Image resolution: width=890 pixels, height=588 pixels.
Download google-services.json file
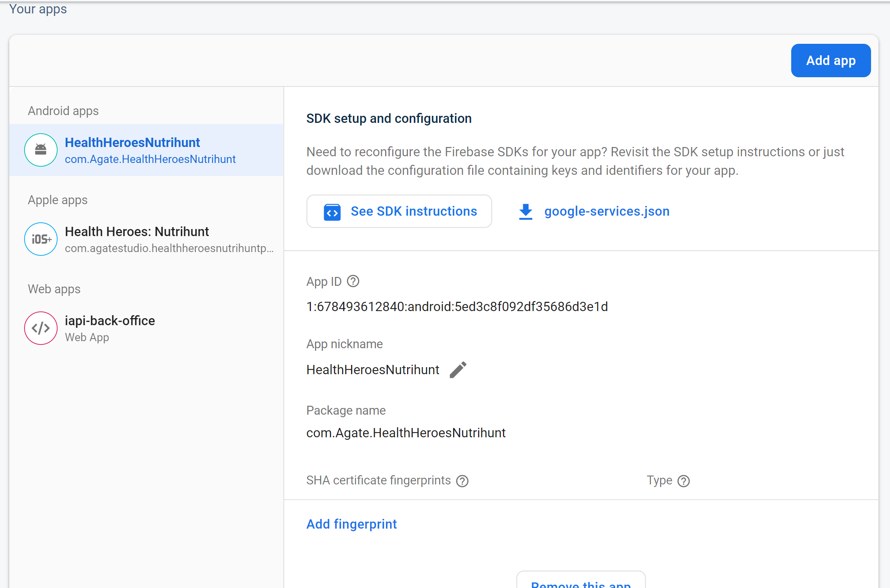tap(606, 212)
